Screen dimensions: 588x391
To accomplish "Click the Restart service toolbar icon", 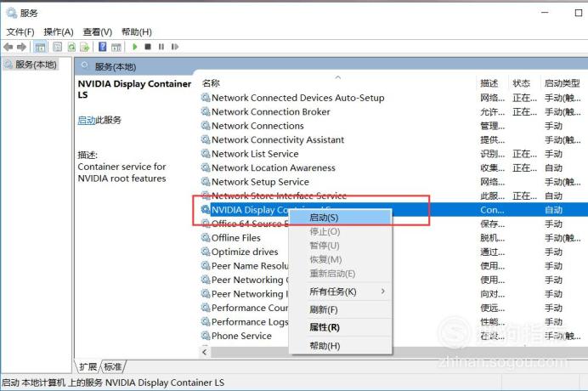I will click(175, 47).
